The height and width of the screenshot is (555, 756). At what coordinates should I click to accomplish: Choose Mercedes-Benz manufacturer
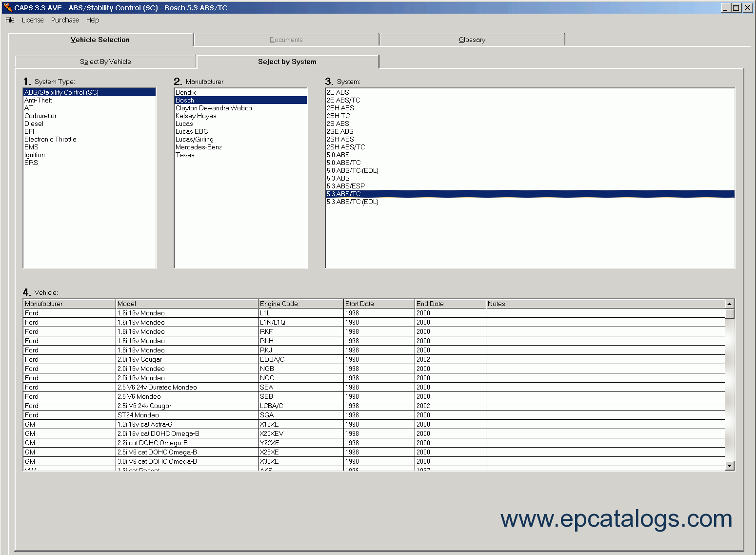point(241,147)
